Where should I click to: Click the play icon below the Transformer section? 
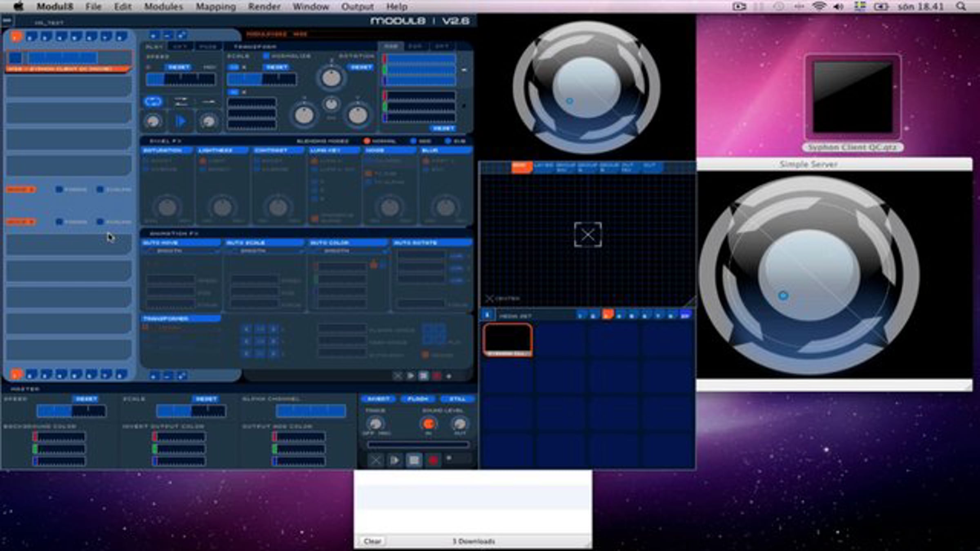point(410,376)
